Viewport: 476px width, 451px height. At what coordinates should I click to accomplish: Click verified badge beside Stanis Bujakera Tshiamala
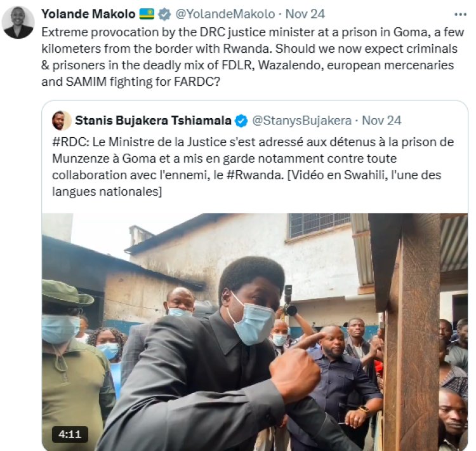(242, 120)
